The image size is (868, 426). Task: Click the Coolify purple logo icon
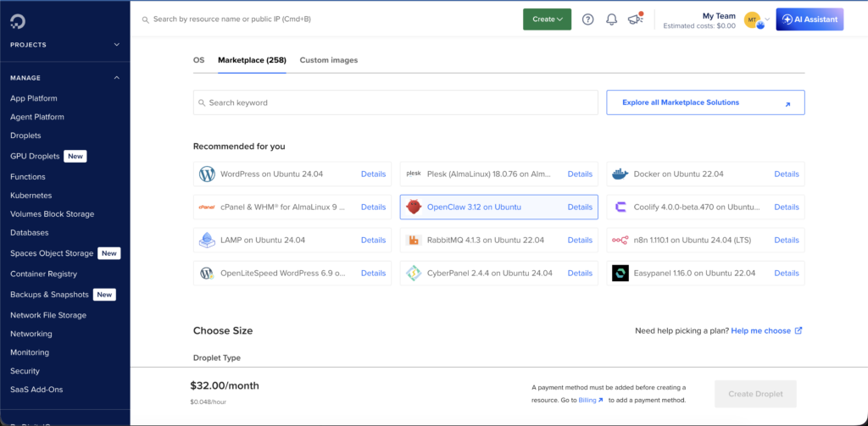[620, 207]
